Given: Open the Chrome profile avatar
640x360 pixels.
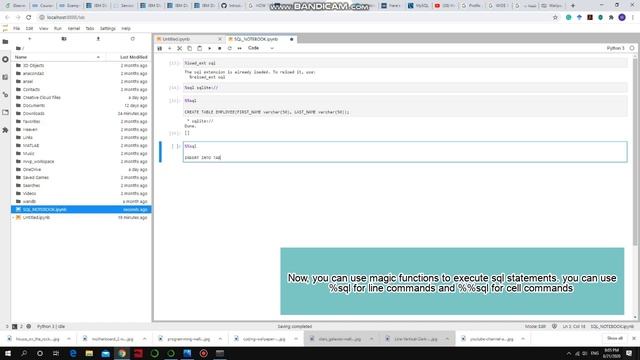Looking at the screenshot, I should point(622,18).
